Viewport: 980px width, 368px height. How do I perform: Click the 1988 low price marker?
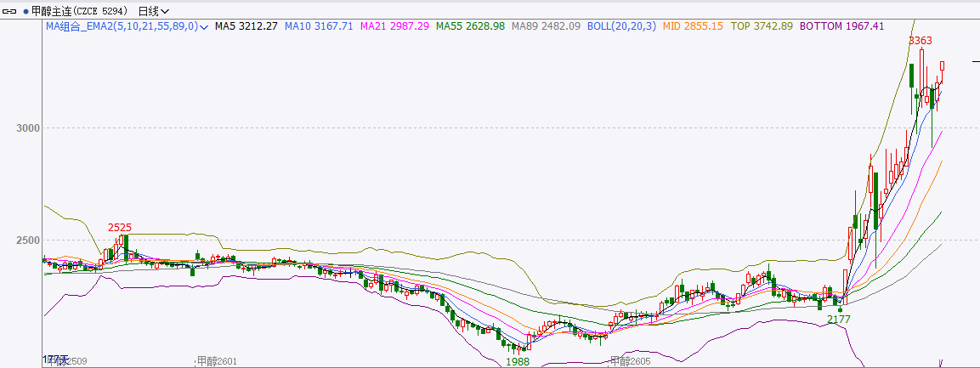pos(518,361)
